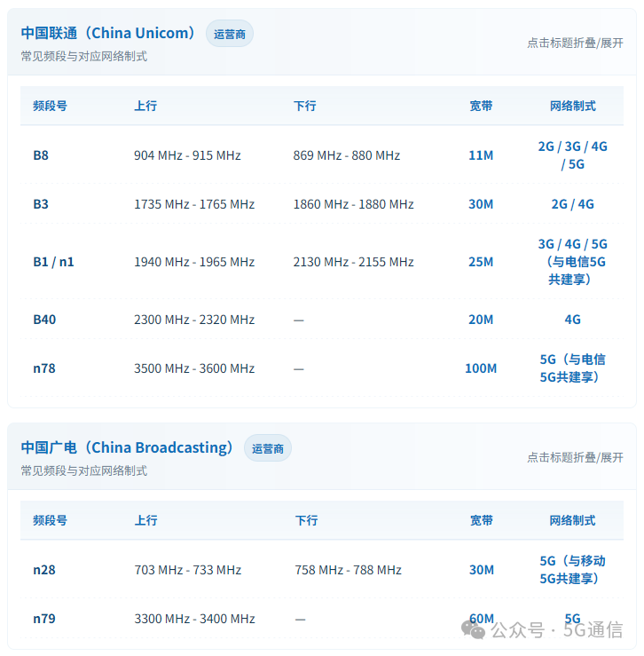Click the 20M bandwidth value
This screenshot has width=644, height=656.
tap(481, 320)
